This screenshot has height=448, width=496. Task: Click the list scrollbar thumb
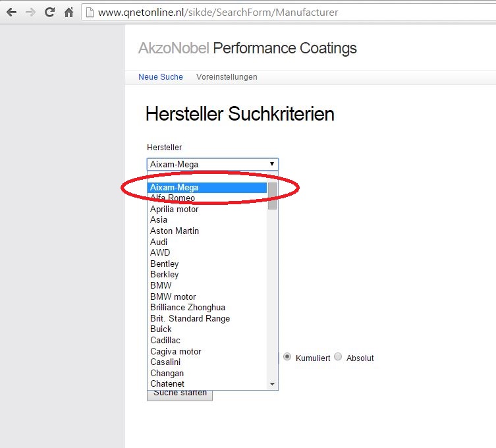coord(272,196)
